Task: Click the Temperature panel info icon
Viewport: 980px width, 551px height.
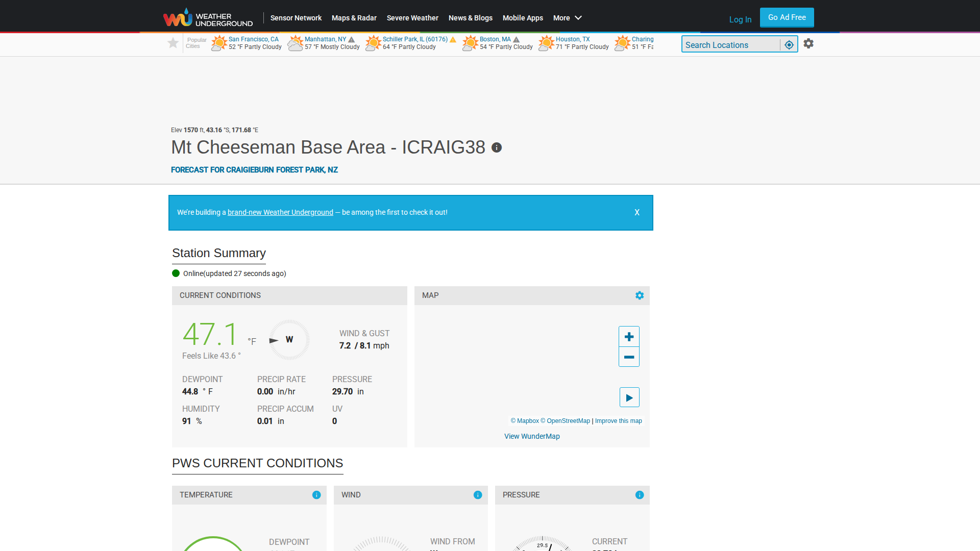Action: [x=316, y=495]
